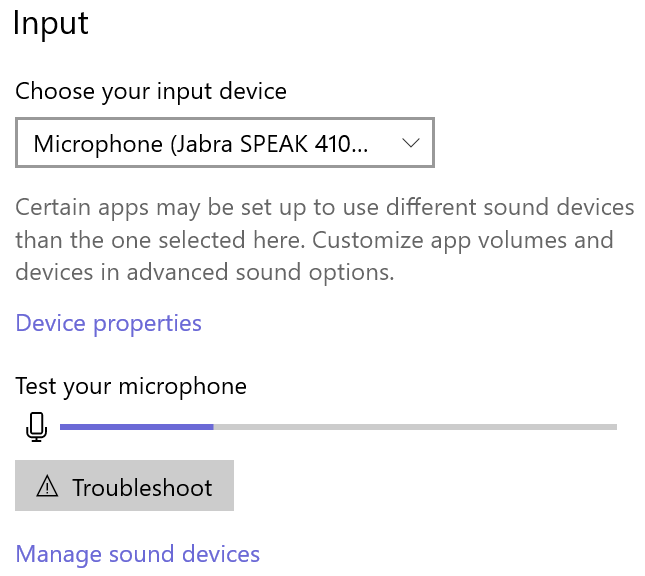645x576 pixels.
Task: Click the warning triangle icon on Troubleshoot
Action: coord(47,487)
